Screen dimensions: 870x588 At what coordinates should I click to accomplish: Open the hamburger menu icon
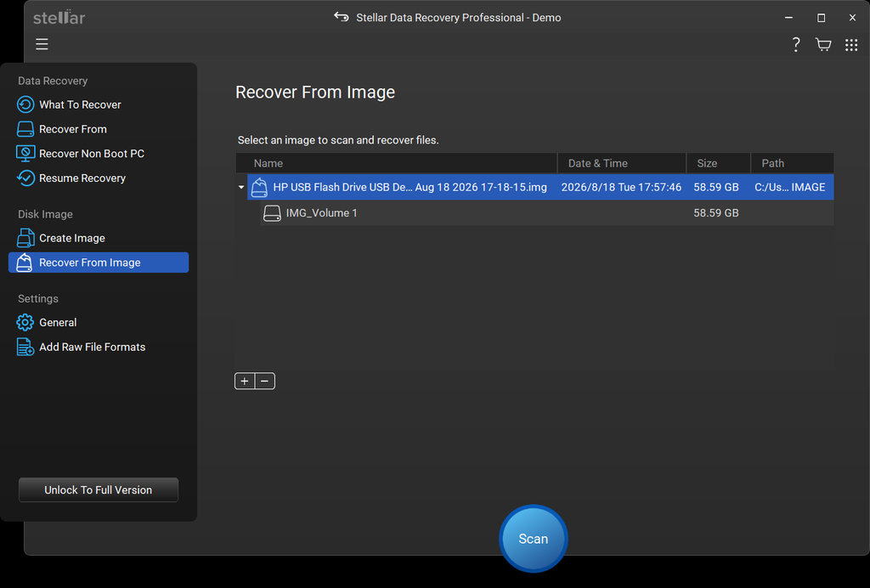point(42,44)
